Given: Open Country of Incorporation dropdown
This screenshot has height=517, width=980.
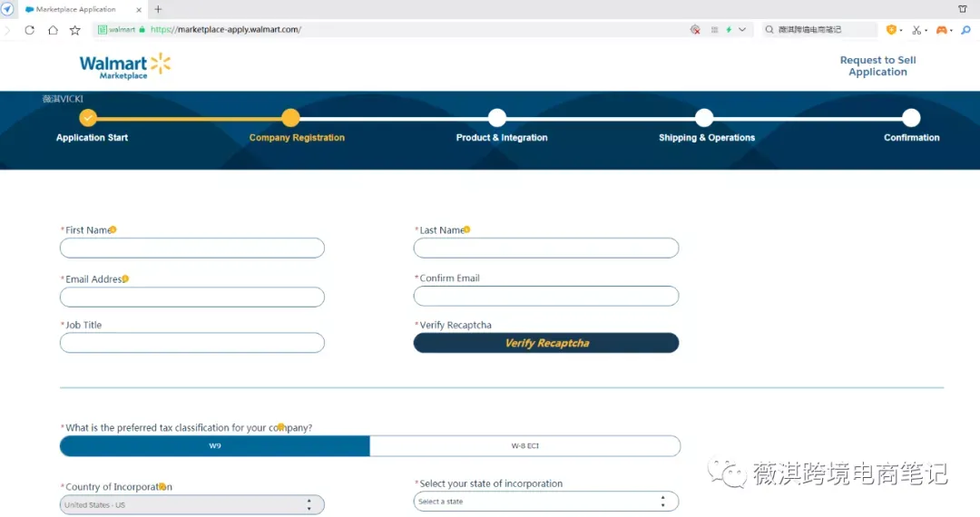Looking at the screenshot, I should [x=191, y=504].
